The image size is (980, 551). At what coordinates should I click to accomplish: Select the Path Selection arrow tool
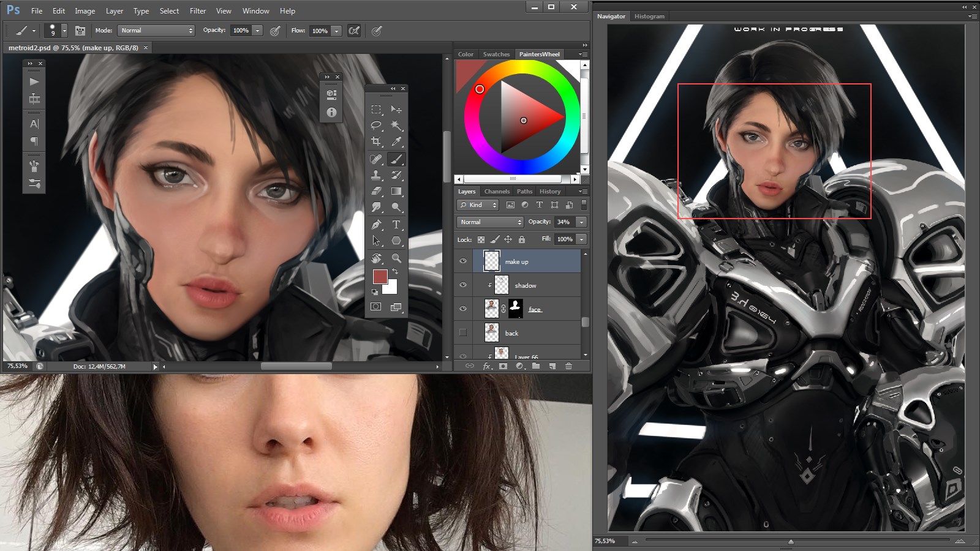[377, 241]
